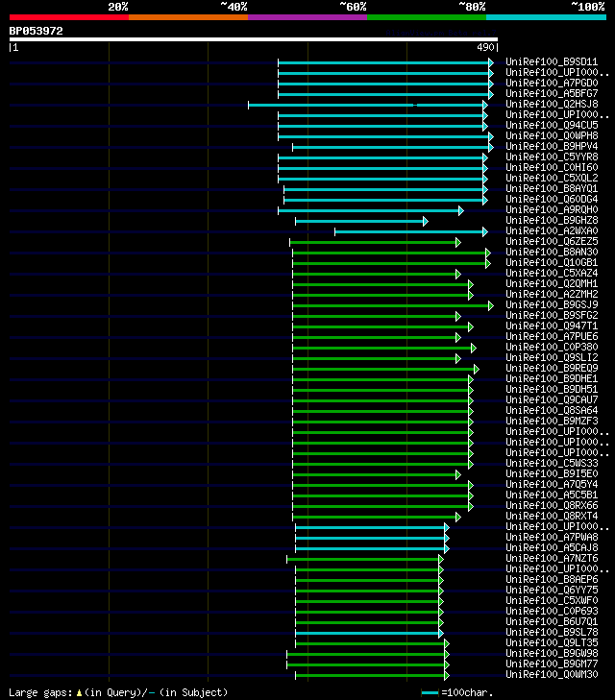Click the UniRef100_B8AN30 label
The height and width of the screenshot is (700, 615).
tap(552, 252)
